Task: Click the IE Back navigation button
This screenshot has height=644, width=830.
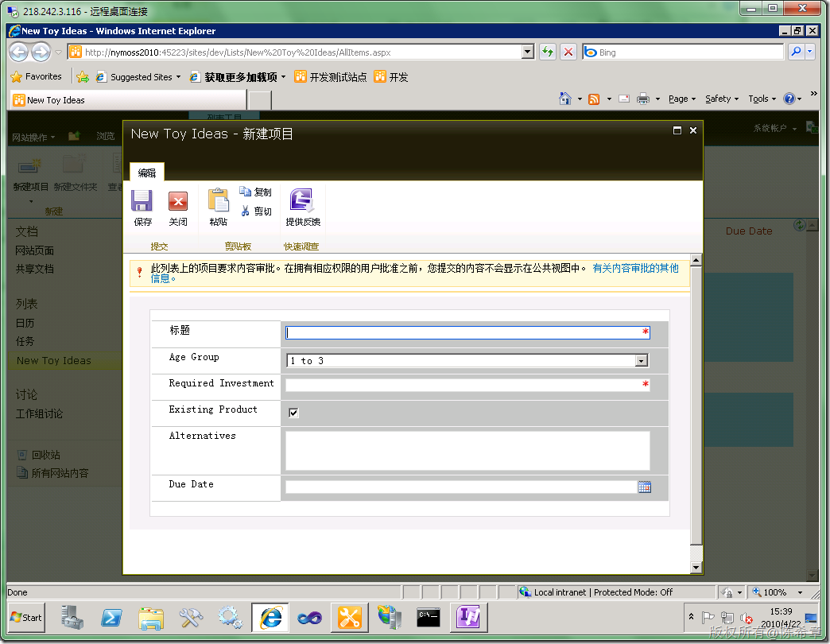Action: pos(19,52)
